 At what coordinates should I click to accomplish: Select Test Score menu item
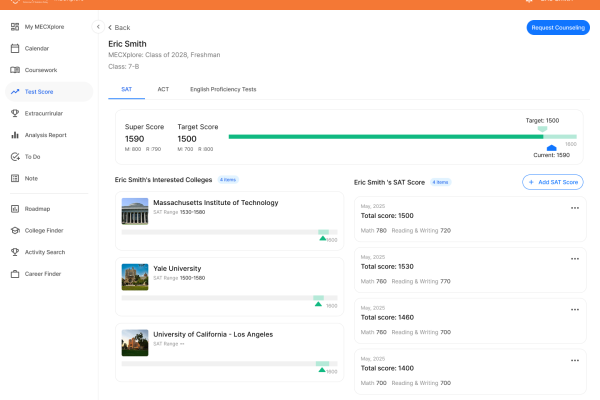[x=49, y=92]
